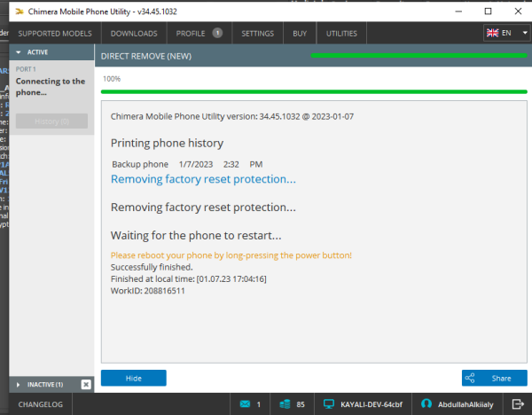This screenshot has width=532, height=415.
Task: Click Chimera version line in log
Action: pos(232,116)
